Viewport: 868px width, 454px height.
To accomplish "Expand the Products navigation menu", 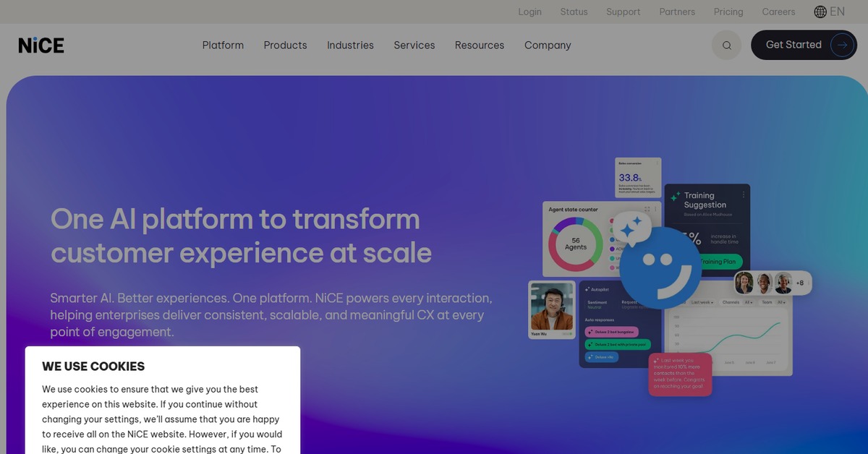I will (x=285, y=45).
